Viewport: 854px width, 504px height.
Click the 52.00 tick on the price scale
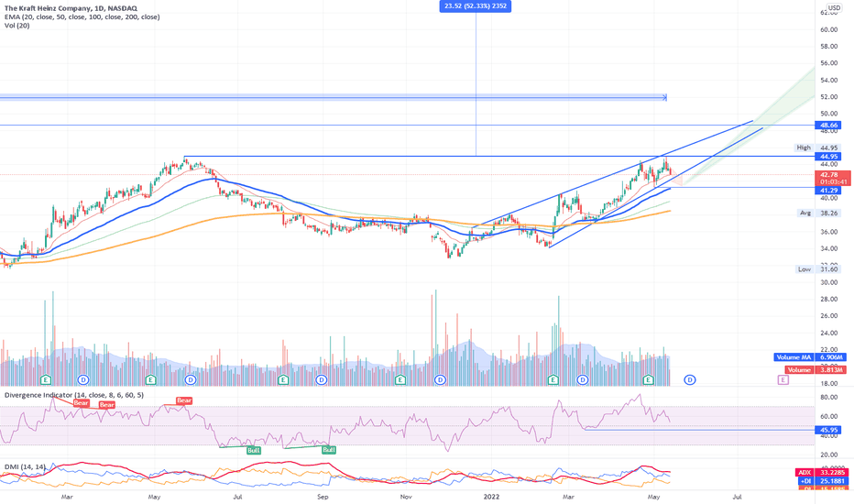pos(829,97)
